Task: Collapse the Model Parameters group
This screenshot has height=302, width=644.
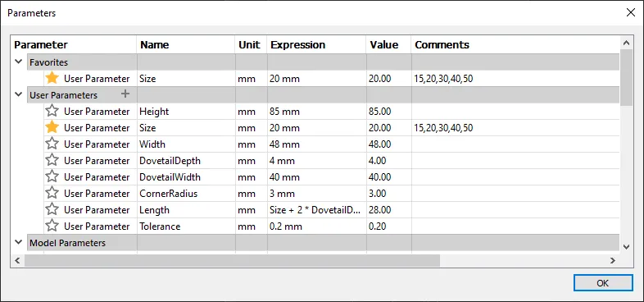Action: [19, 243]
